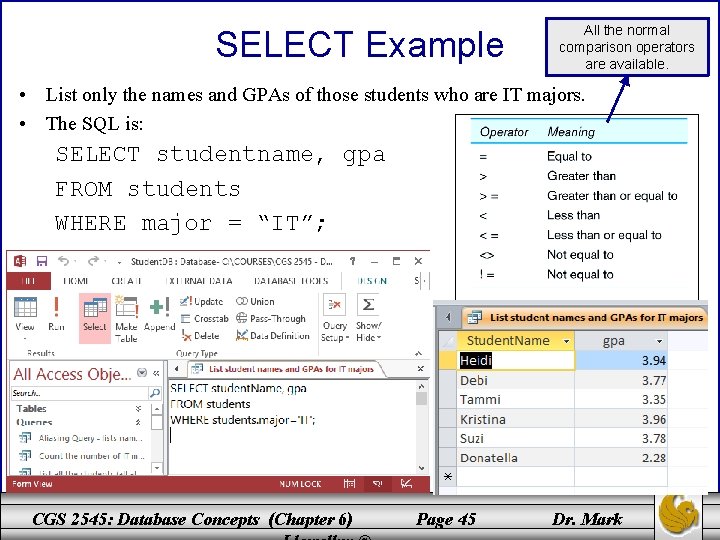This screenshot has height=540, width=720.
Task: Choose the Union query type
Action: click(255, 301)
